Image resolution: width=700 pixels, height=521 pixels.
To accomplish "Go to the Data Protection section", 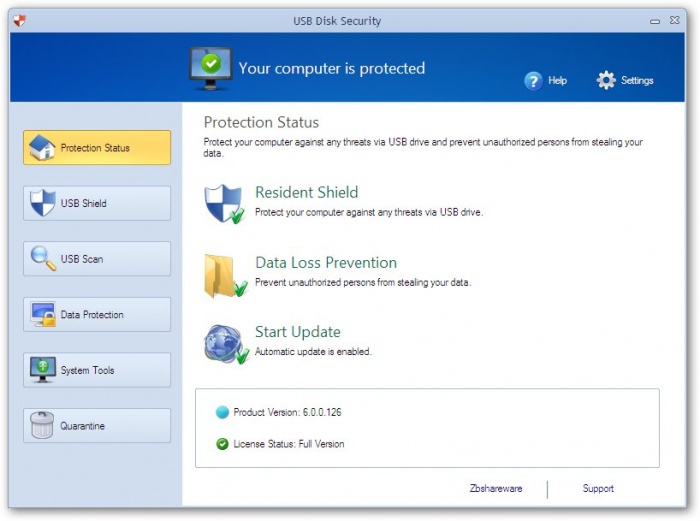I will tap(97, 315).
